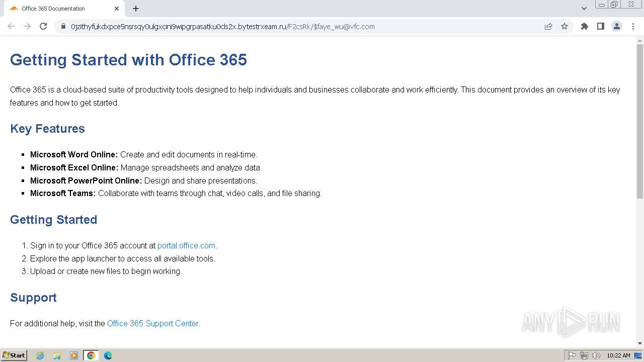Open the portal.office.com link
The image size is (644, 362).
pos(186,245)
